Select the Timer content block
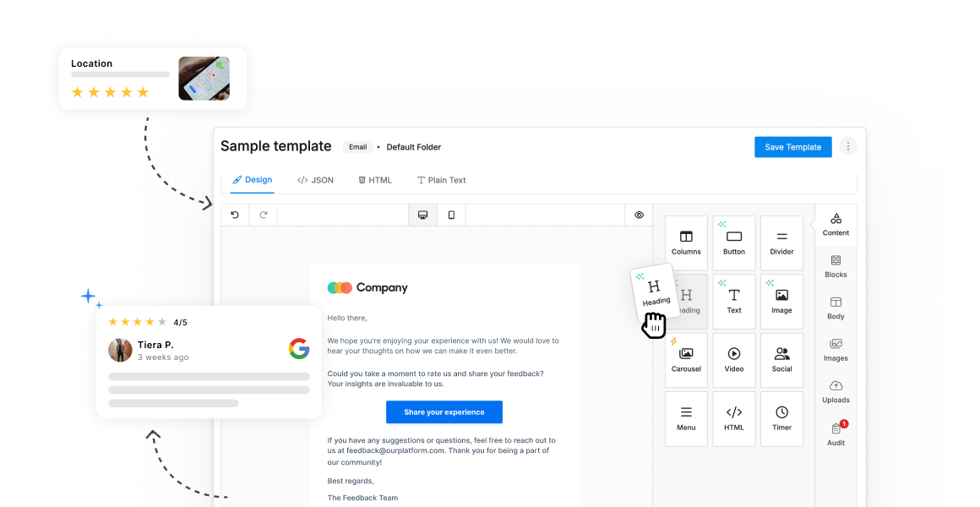 click(781, 419)
